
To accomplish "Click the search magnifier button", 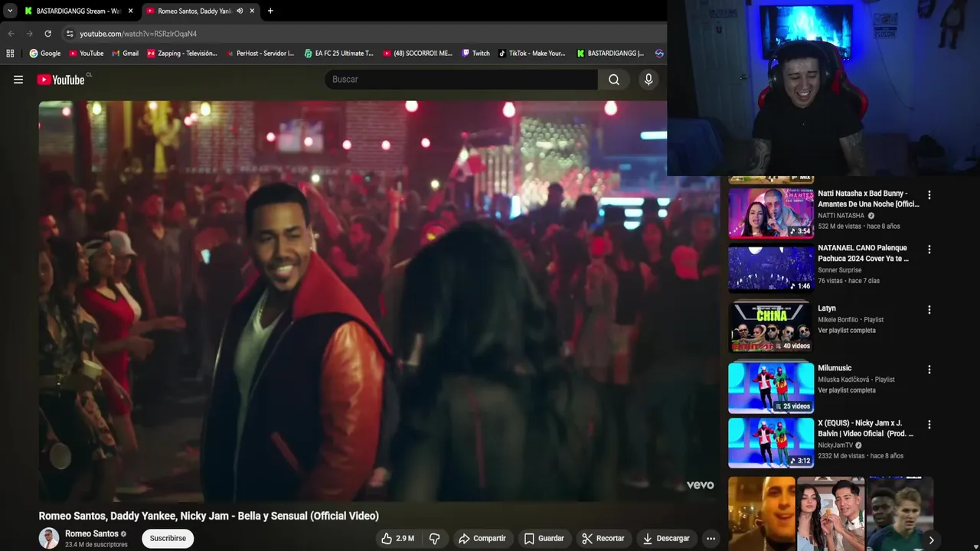I will coord(614,80).
